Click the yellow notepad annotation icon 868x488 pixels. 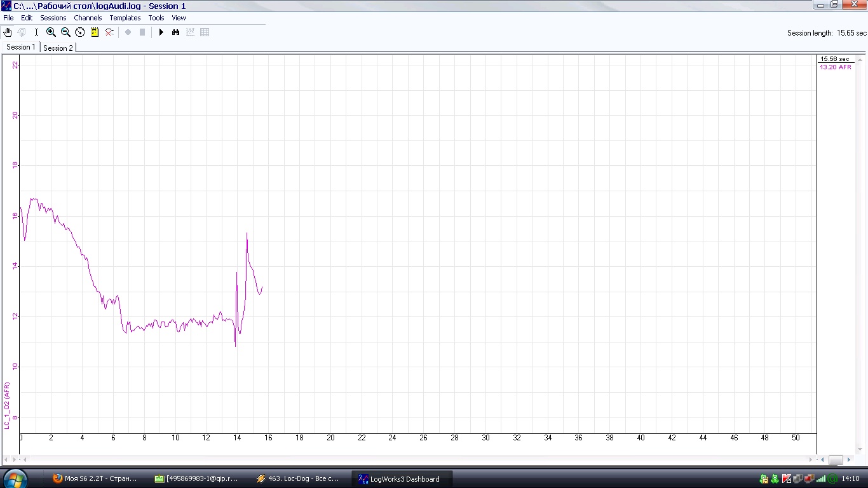tap(95, 32)
